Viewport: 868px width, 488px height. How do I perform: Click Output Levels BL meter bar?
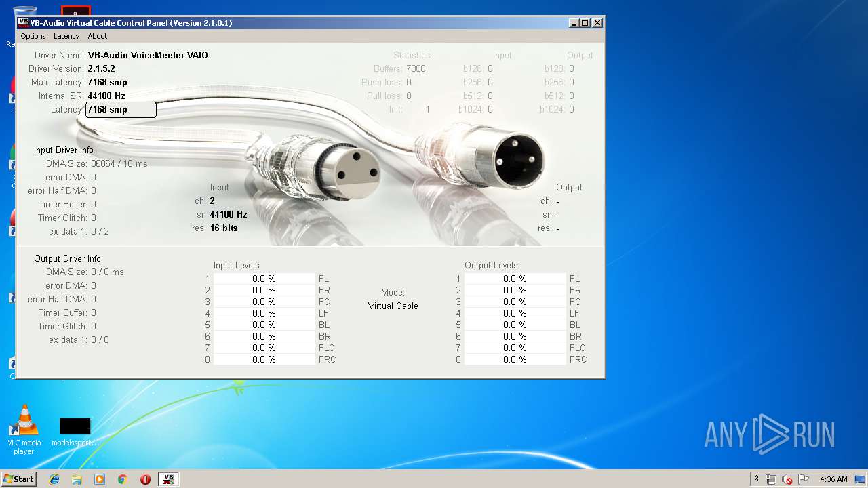[x=515, y=325]
